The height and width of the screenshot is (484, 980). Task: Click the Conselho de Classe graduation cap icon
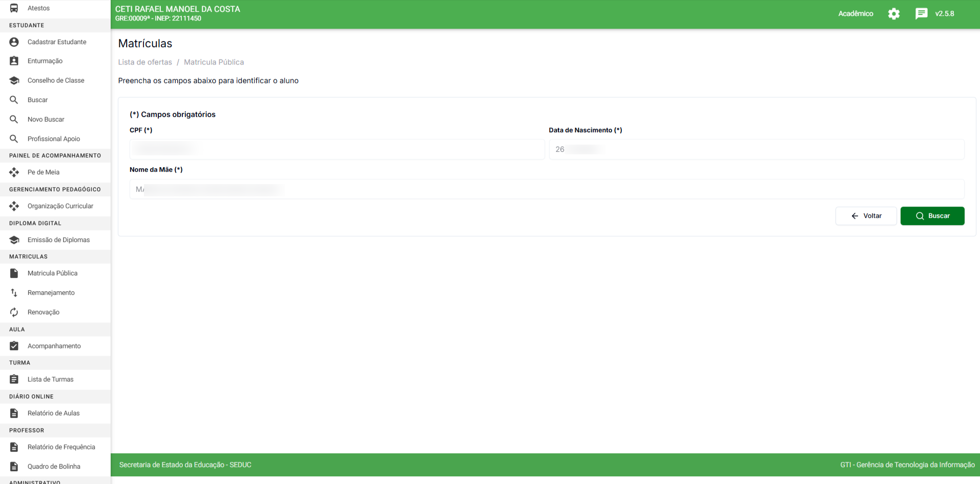coord(14,80)
